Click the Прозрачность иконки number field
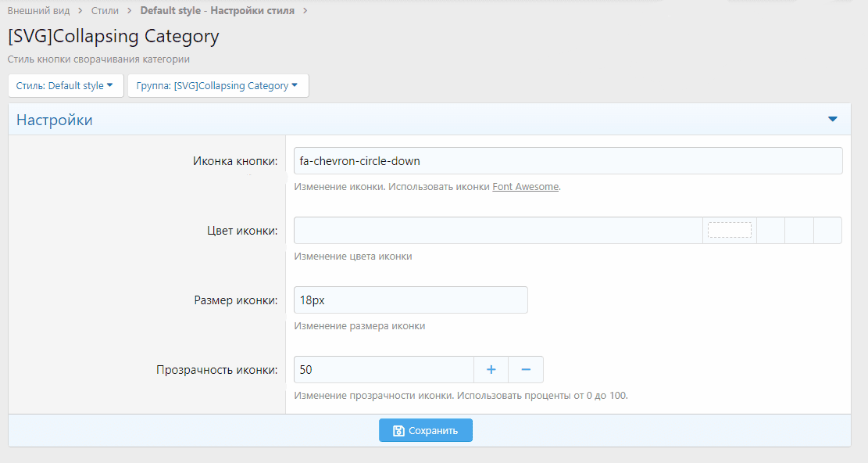Viewport: 868px width, 463px height. [383, 369]
